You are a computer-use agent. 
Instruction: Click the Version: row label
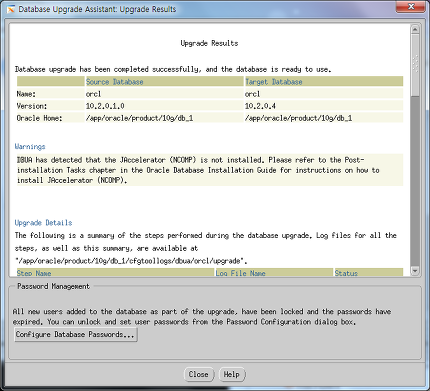click(x=32, y=106)
